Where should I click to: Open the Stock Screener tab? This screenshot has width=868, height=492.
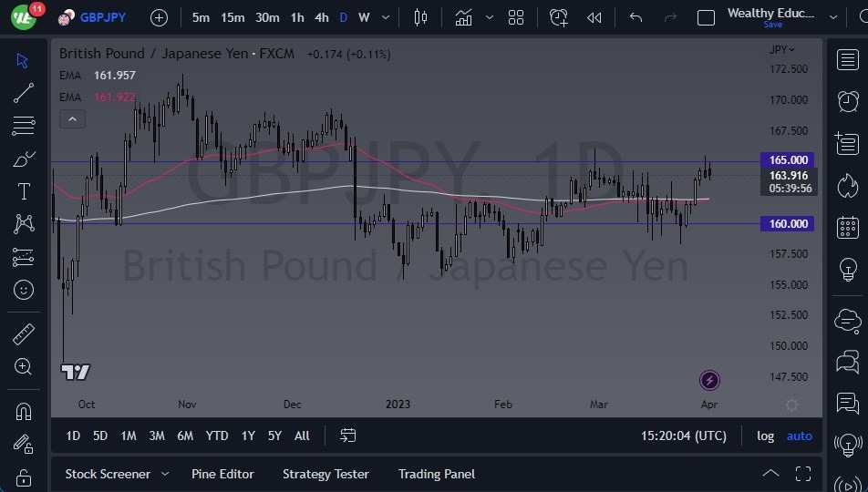(x=108, y=475)
